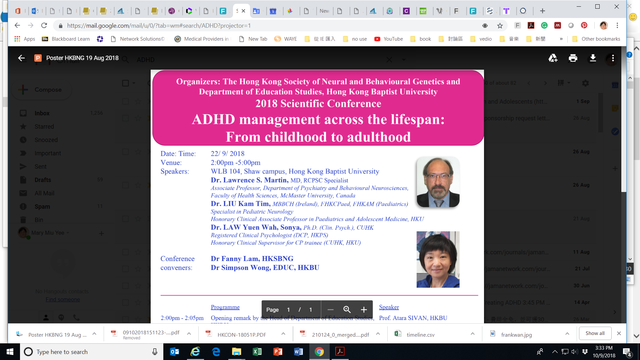Reload the Gmail page
The image size is (640, 360).
44,25
